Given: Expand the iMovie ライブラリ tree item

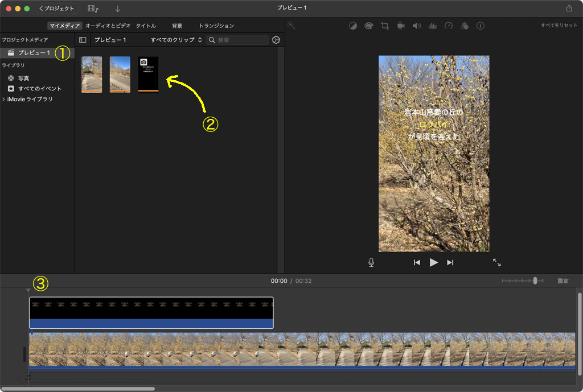Looking at the screenshot, I should pos(4,99).
